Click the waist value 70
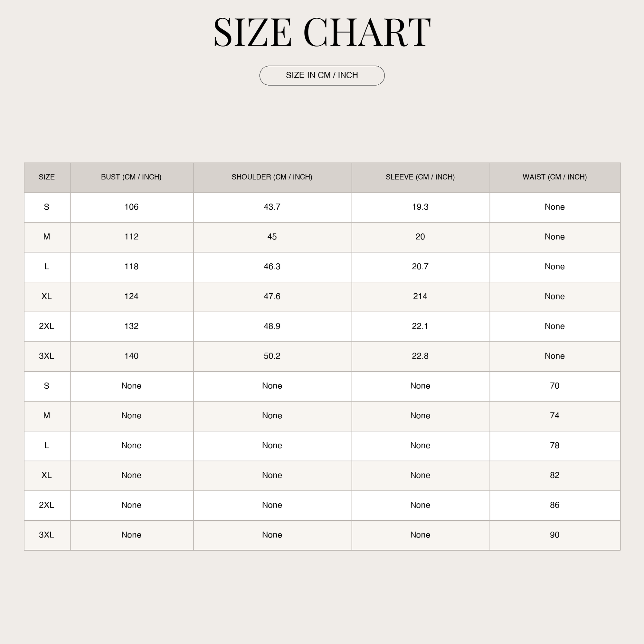Viewport: 644px width, 644px height. (555, 386)
